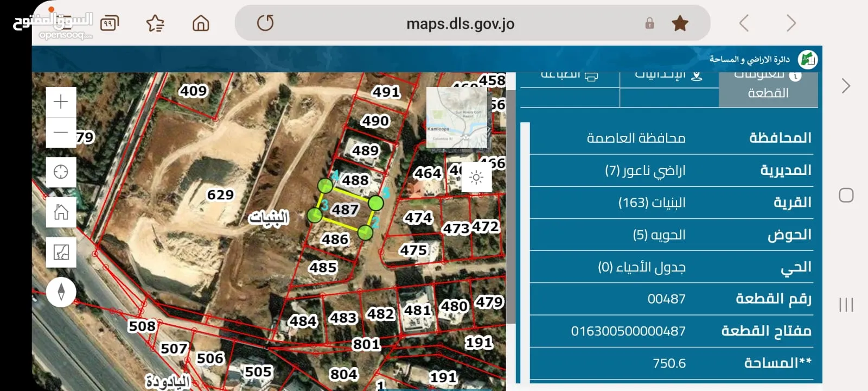This screenshot has width=868, height=391.
Task: Click parcel label 489 on the map
Action: pos(366,150)
